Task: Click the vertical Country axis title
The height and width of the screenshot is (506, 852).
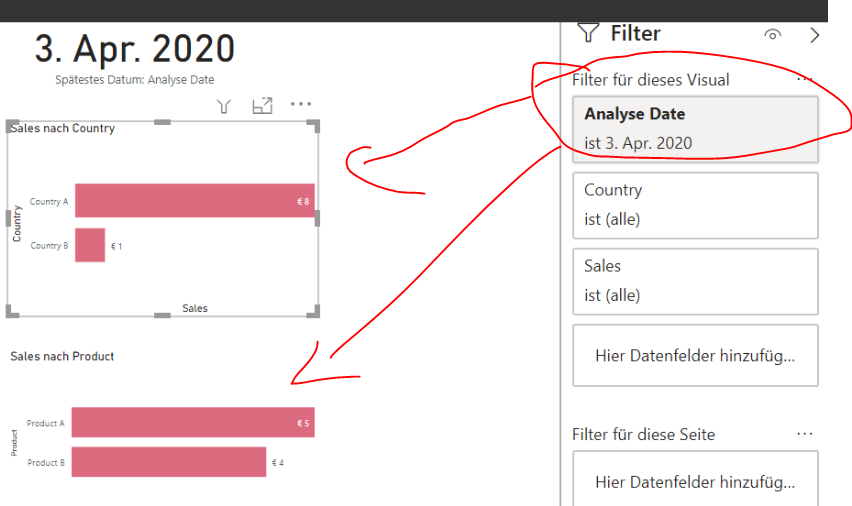Action: tap(17, 223)
